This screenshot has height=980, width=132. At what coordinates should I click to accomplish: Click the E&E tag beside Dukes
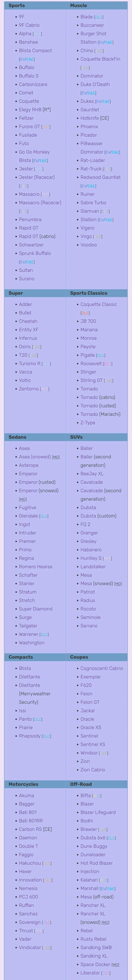pos(106,102)
